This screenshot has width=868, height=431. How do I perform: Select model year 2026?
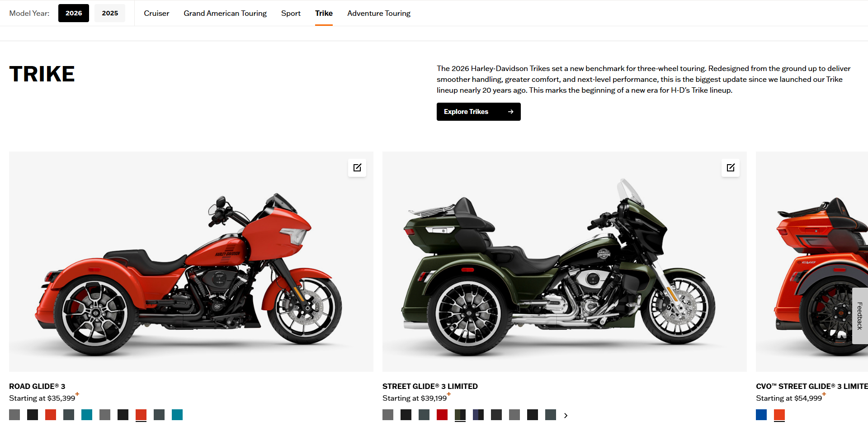[74, 13]
